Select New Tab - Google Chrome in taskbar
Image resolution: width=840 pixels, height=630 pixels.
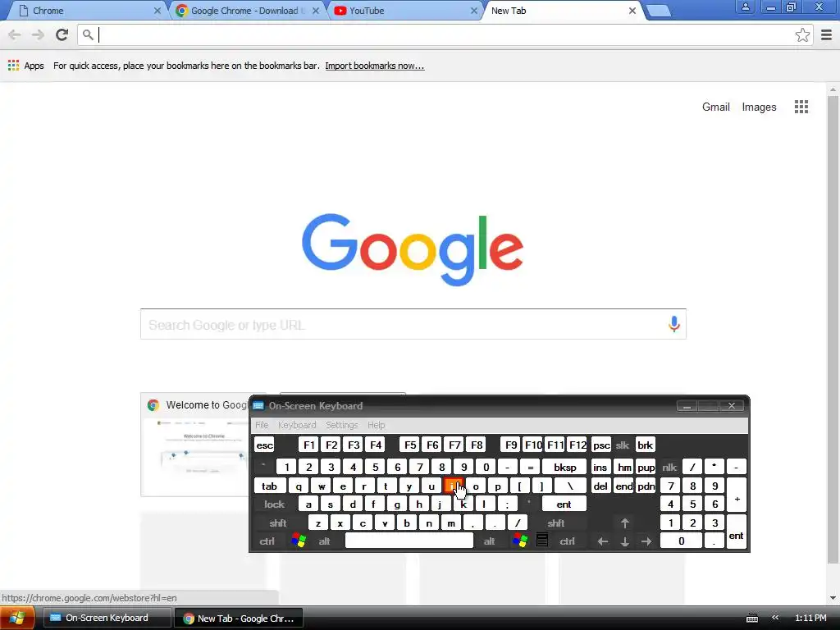(239, 618)
